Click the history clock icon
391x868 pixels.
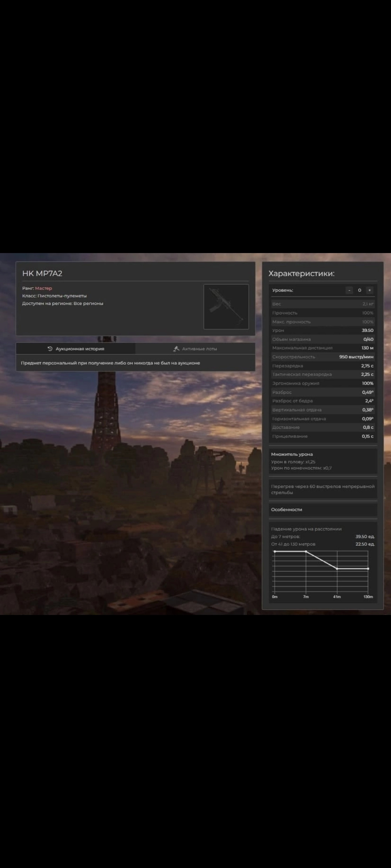click(50, 349)
